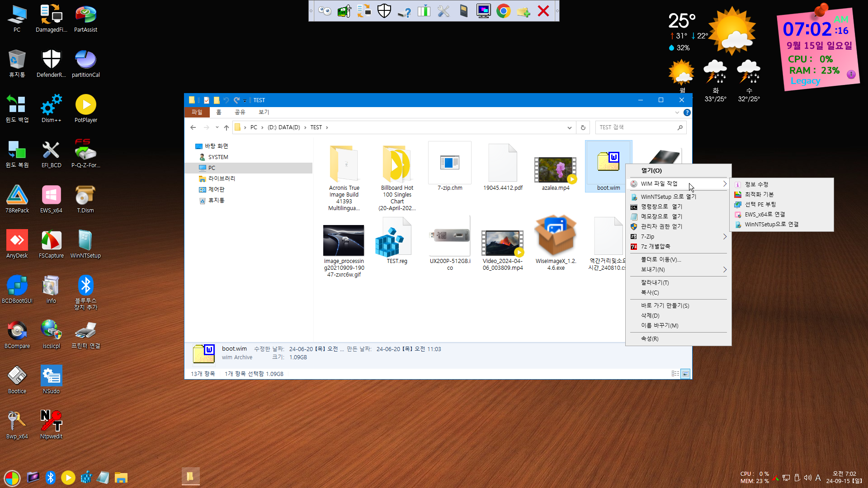Image resolution: width=868 pixels, height=488 pixels.
Task: Select the Dism++ gear desktop icon
Action: [x=51, y=109]
